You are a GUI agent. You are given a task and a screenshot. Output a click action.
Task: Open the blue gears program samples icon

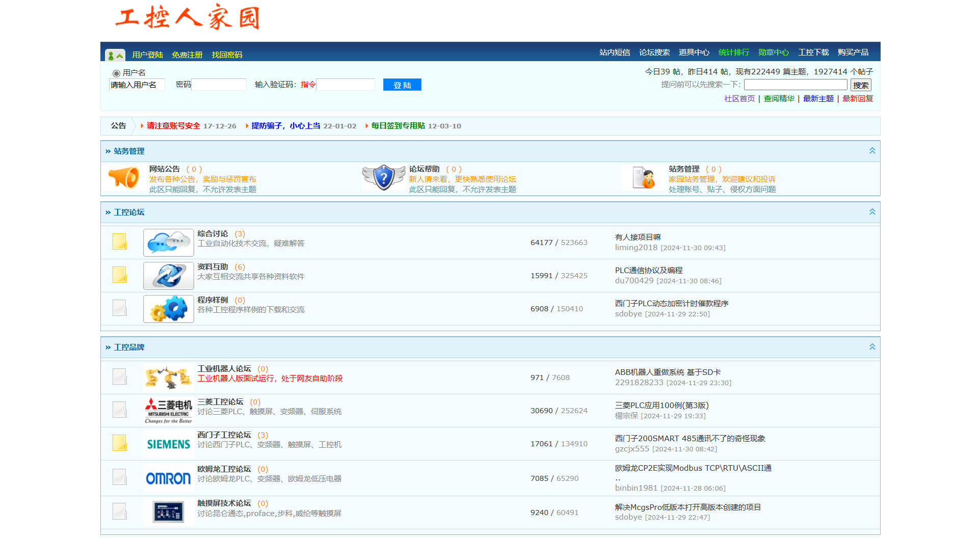pyautogui.click(x=168, y=309)
